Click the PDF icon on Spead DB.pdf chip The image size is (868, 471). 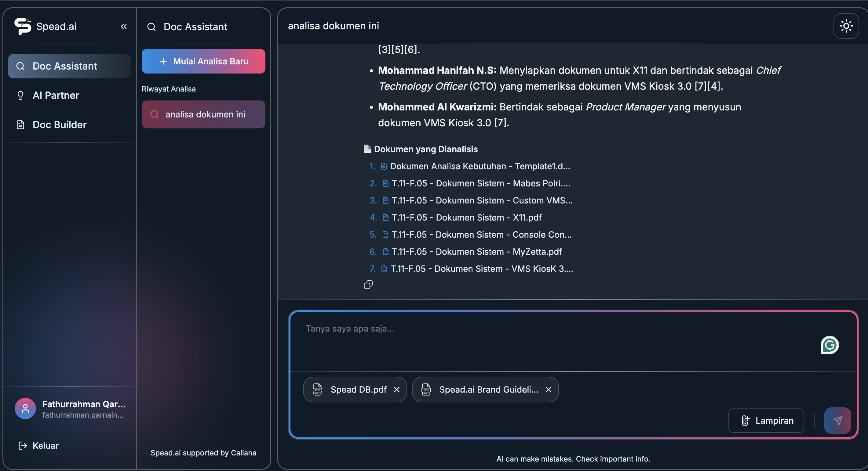(317, 390)
